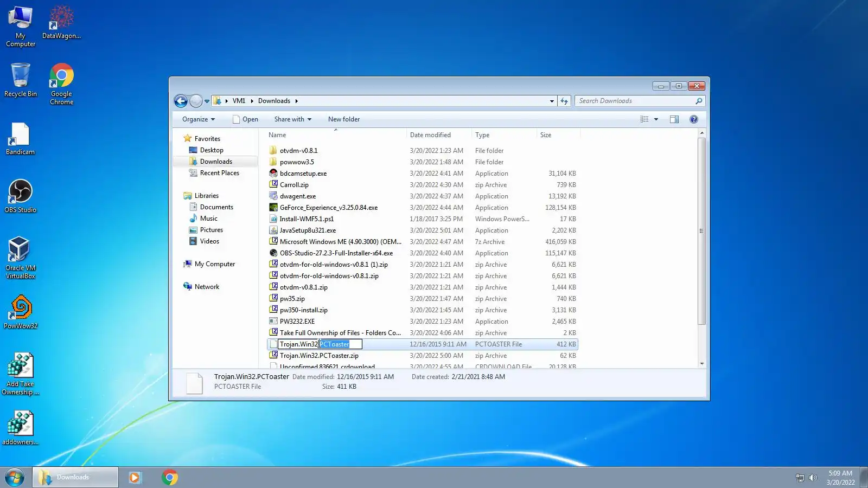The image size is (868, 488).
Task: Select the Carroll.zip file
Action: (x=294, y=185)
